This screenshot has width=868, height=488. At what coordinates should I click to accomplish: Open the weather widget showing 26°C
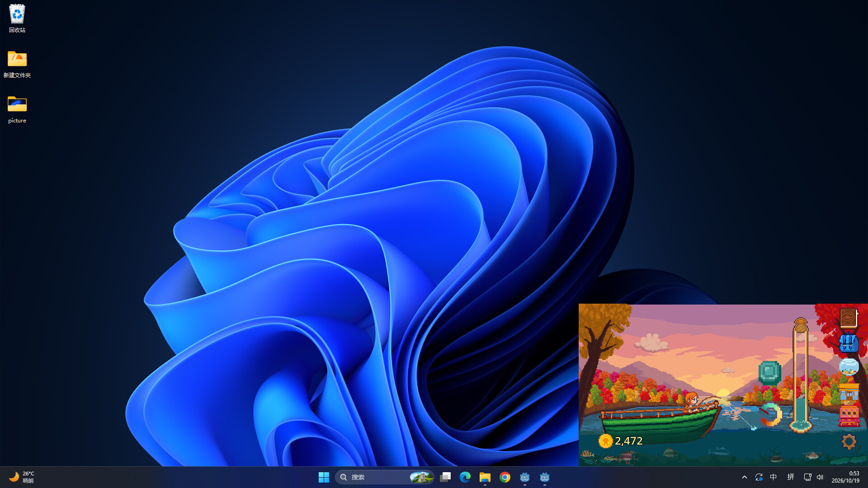22,477
